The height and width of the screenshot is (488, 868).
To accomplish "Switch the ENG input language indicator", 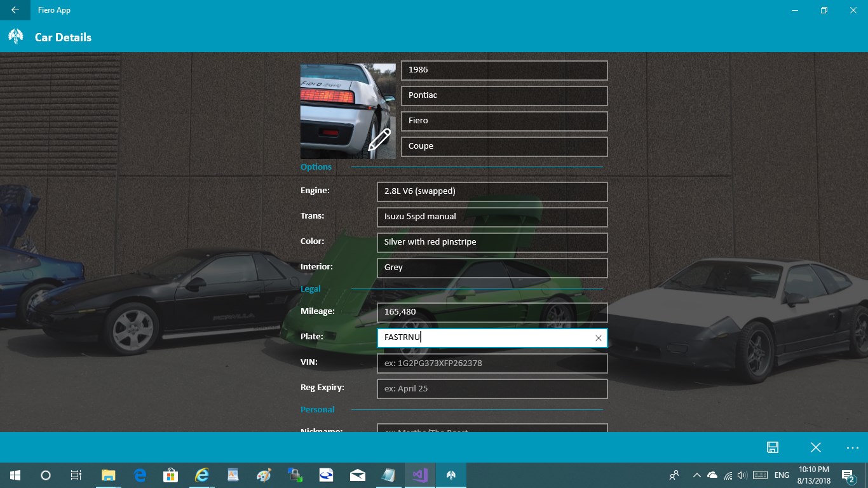I will click(782, 475).
